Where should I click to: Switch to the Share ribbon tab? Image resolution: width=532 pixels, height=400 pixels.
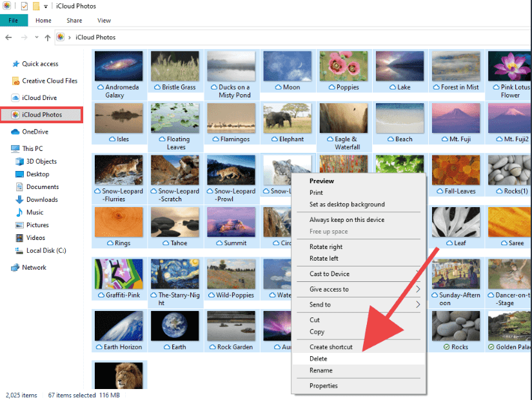74,21
